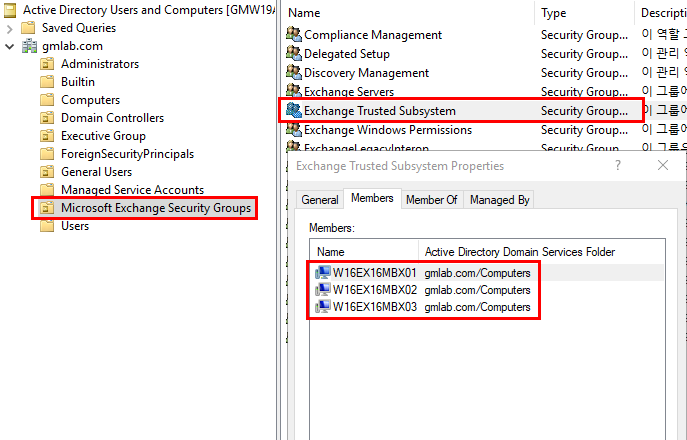Select the Compliance Management row name
Image resolution: width=687 pixels, height=440 pixels.
pyautogui.click(x=373, y=35)
